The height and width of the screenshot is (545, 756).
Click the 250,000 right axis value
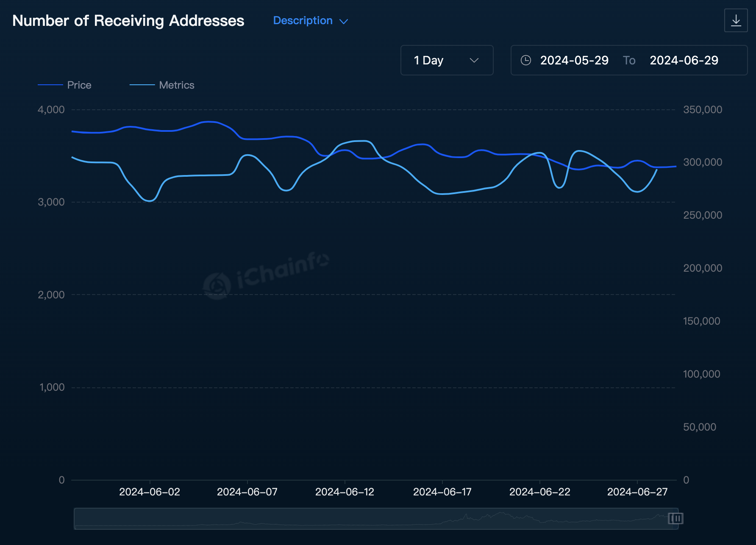703,215
